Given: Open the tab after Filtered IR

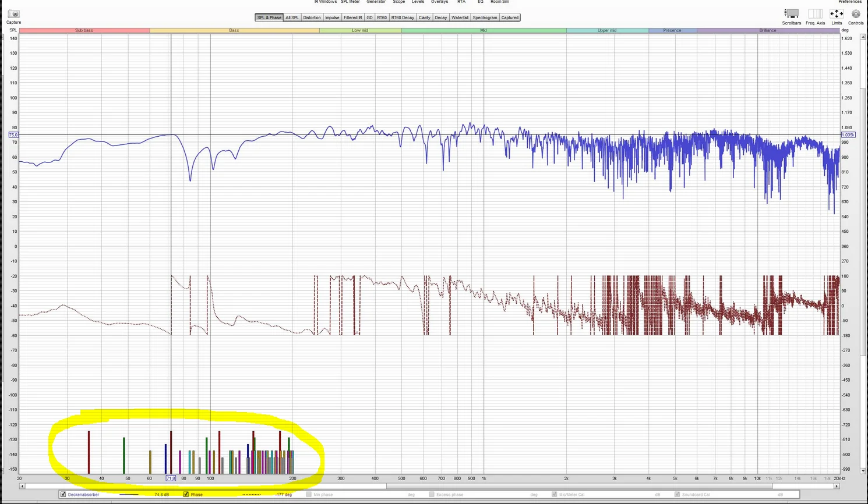Looking at the screenshot, I should pos(369,17).
